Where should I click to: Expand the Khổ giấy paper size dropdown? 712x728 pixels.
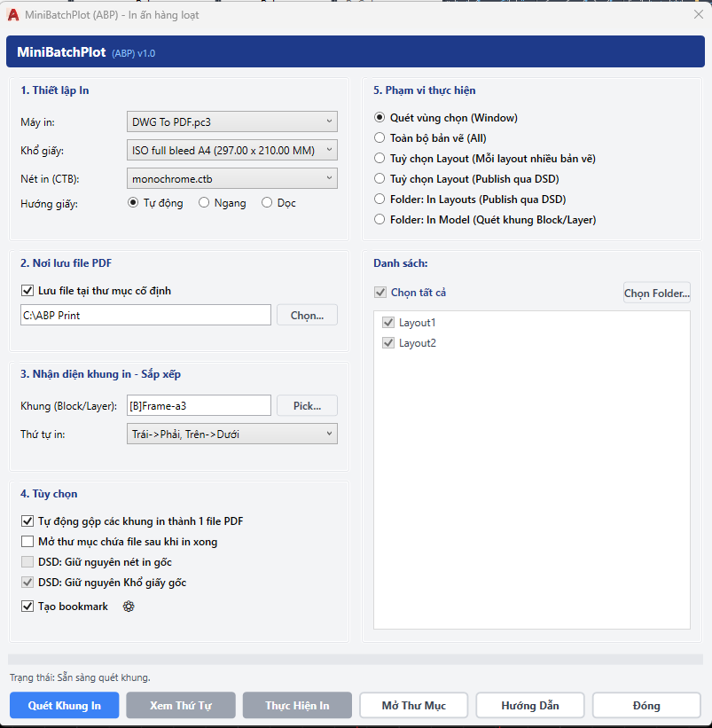[232, 151]
